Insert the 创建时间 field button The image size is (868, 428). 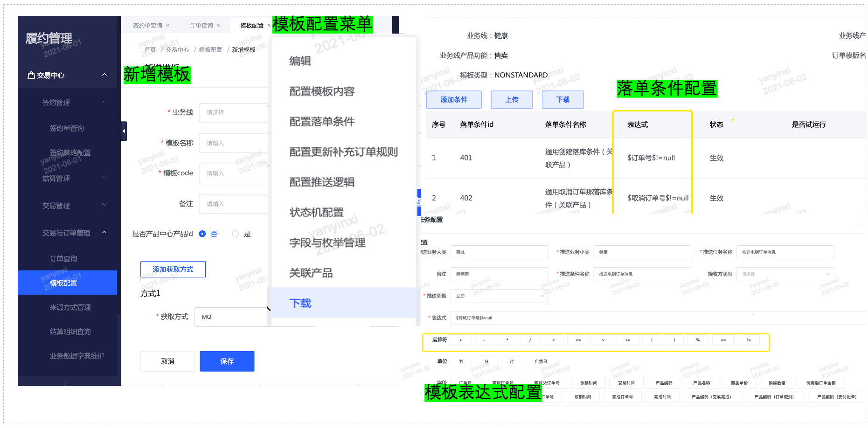point(588,383)
